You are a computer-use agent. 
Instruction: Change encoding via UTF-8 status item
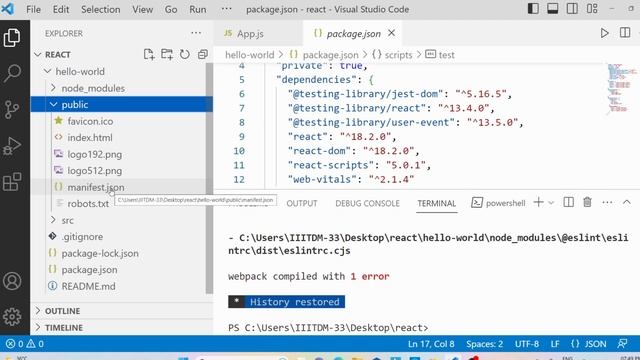pos(527,344)
